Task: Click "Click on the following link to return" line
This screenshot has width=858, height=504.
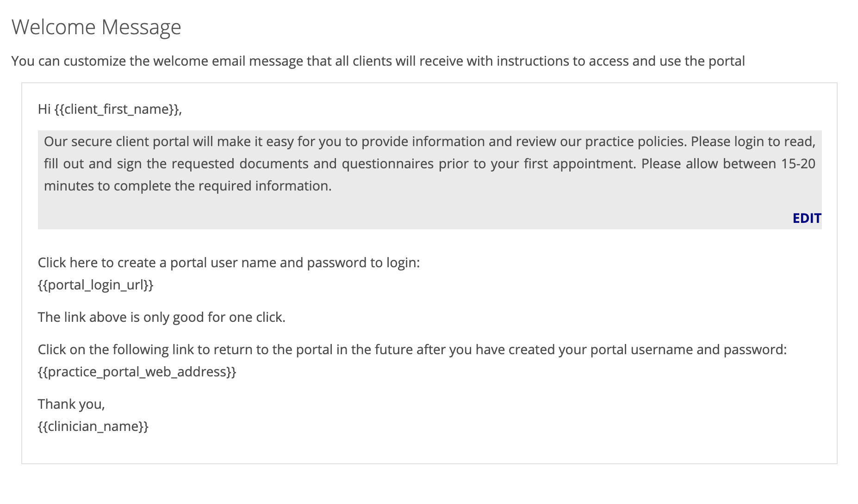Action: click(412, 350)
